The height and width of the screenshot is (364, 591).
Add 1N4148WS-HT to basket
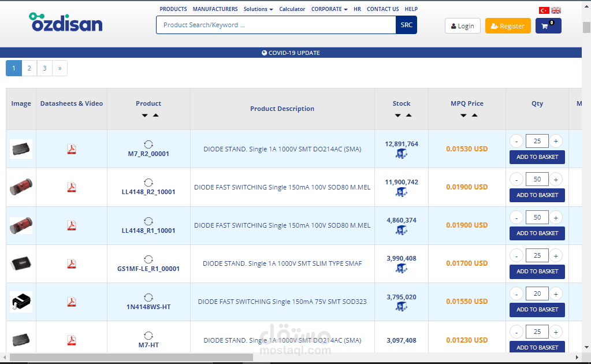click(537, 309)
